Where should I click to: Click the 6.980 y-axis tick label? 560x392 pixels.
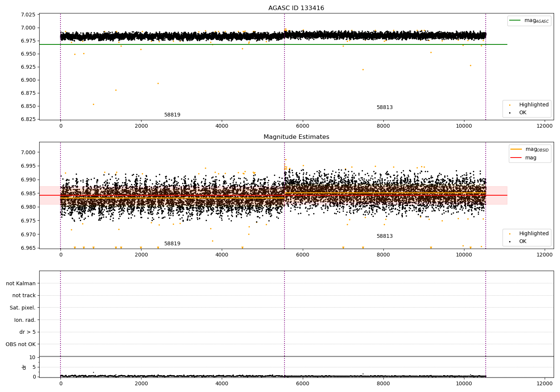coord(28,207)
